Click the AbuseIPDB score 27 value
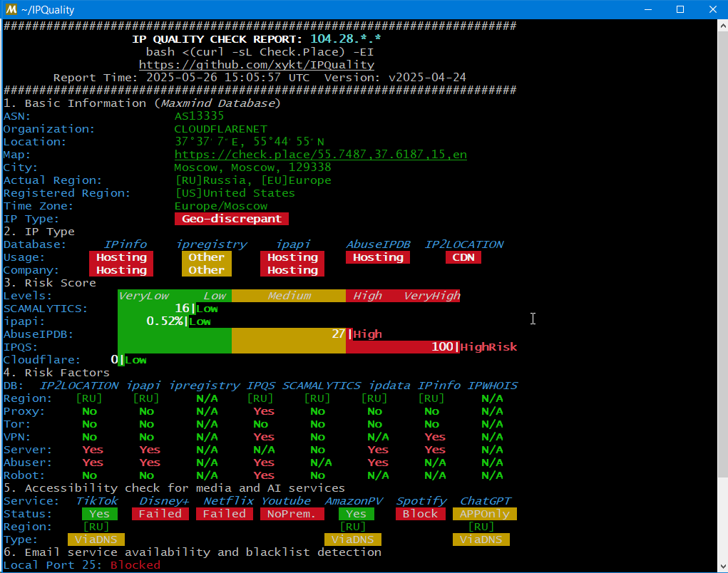This screenshot has width=728, height=573. click(339, 334)
